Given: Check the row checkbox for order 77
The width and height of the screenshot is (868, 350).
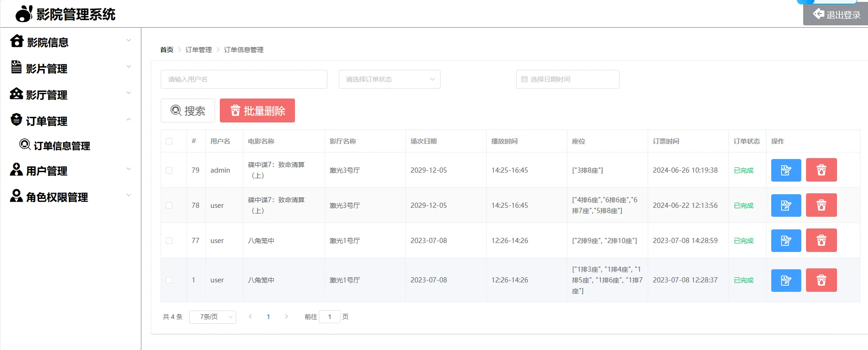Looking at the screenshot, I should pos(169,241).
